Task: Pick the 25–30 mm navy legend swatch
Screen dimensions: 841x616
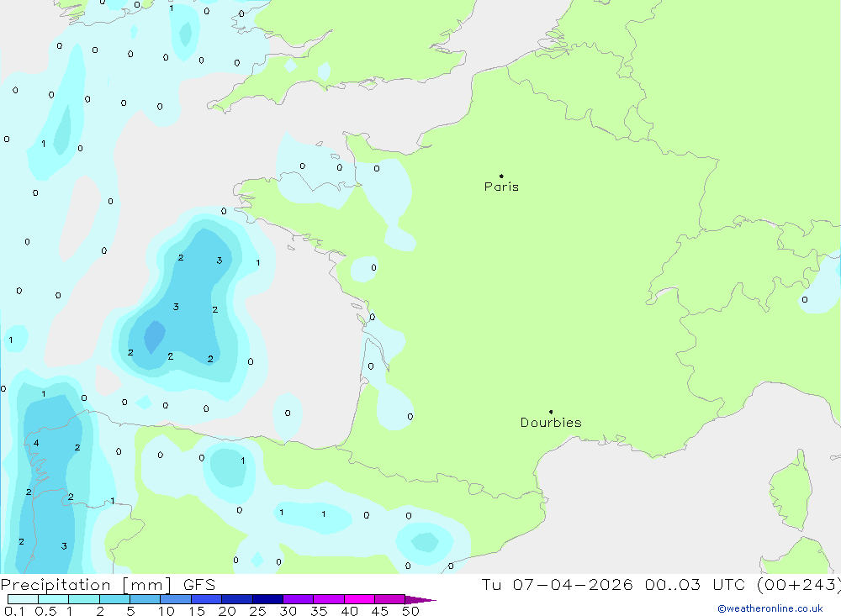Action: (x=267, y=599)
